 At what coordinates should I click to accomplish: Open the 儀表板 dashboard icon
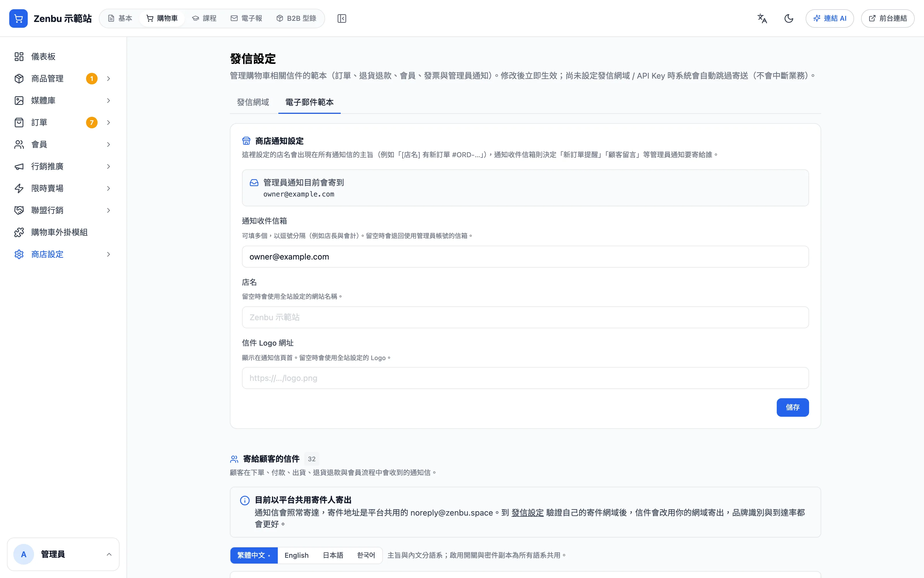click(19, 57)
